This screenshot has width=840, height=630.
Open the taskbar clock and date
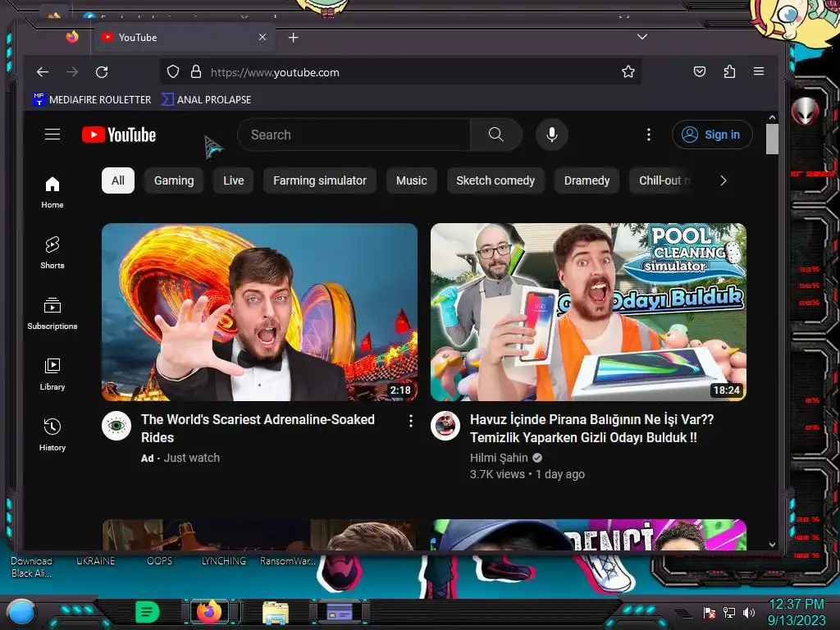click(797, 612)
